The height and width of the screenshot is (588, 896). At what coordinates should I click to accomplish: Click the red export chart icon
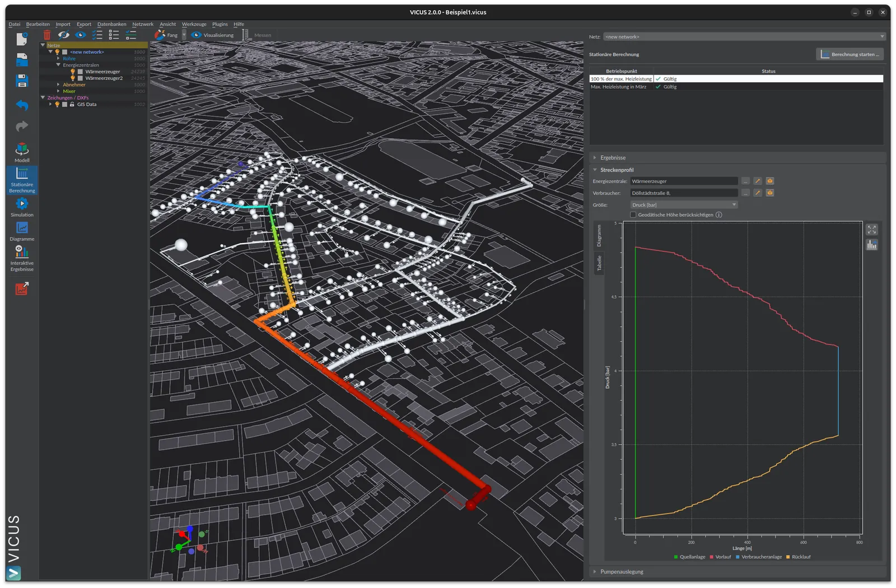coord(22,288)
